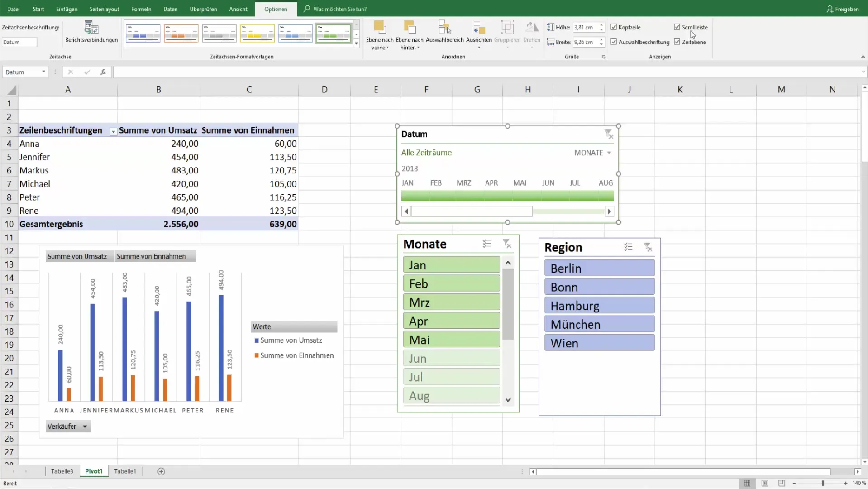Switch to Normal view in status bar
The width and height of the screenshot is (868, 489).
pyautogui.click(x=747, y=483)
